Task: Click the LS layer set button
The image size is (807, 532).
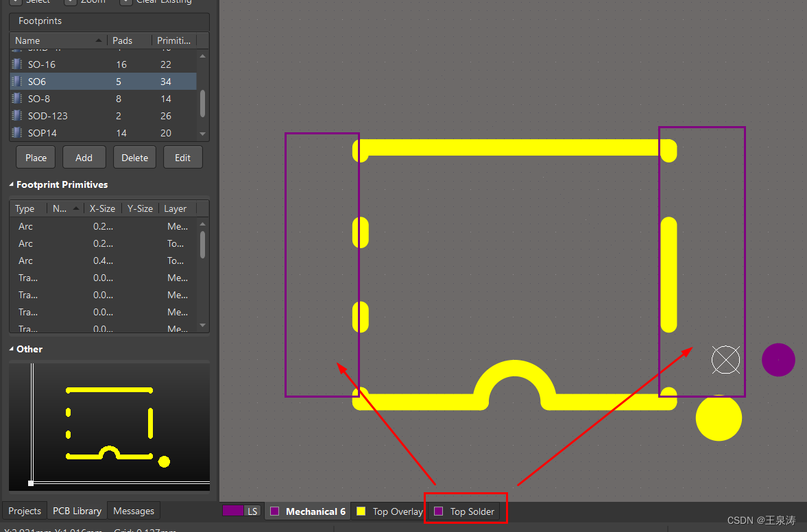Action: click(252, 511)
